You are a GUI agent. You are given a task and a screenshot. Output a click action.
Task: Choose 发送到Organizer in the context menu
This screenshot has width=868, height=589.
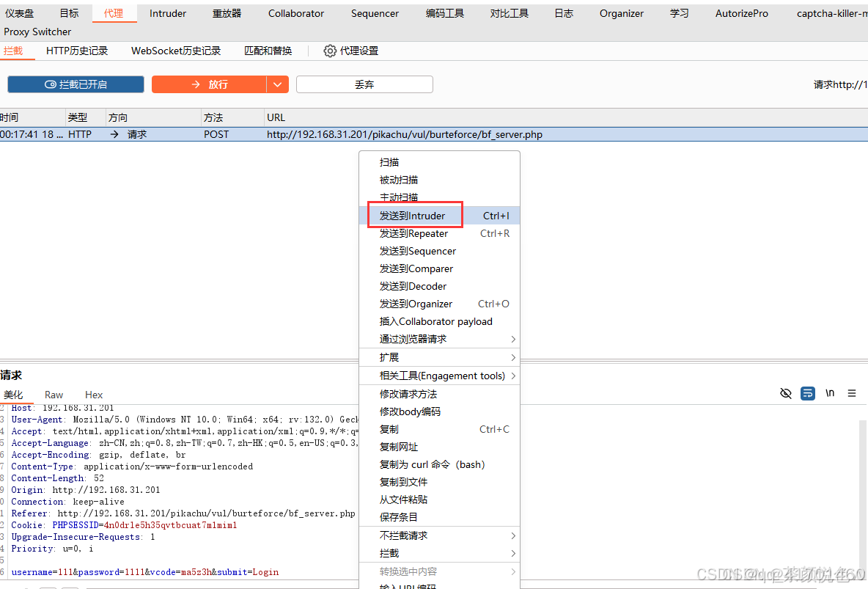click(x=440, y=304)
